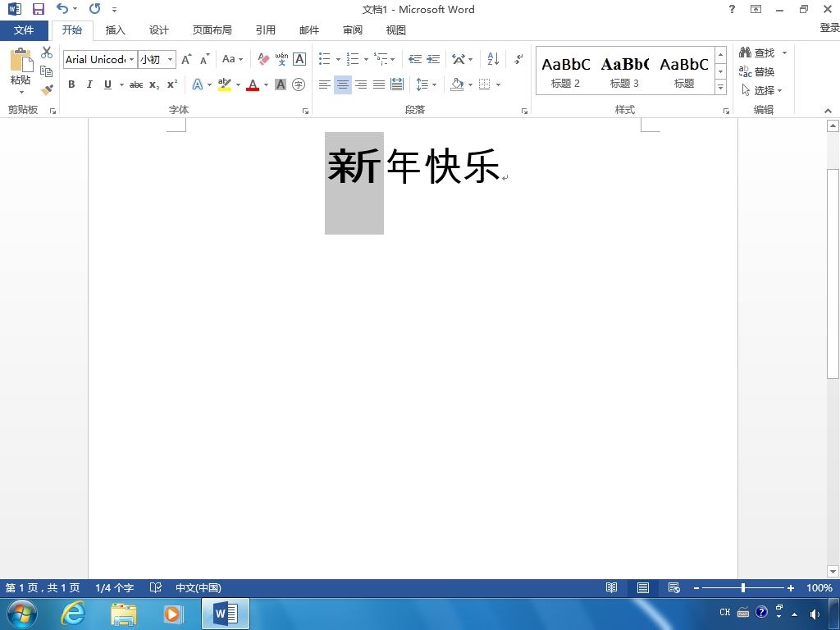Click the 替换 (Replace) button

[756, 71]
